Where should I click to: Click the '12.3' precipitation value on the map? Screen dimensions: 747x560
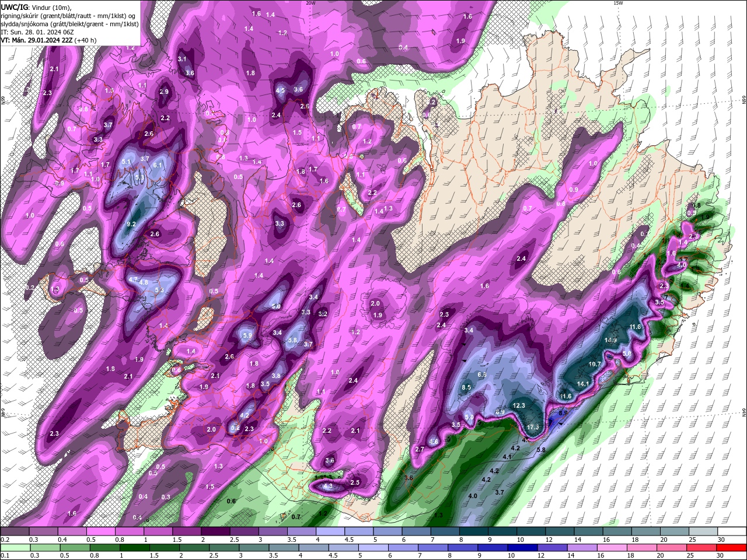519,405
